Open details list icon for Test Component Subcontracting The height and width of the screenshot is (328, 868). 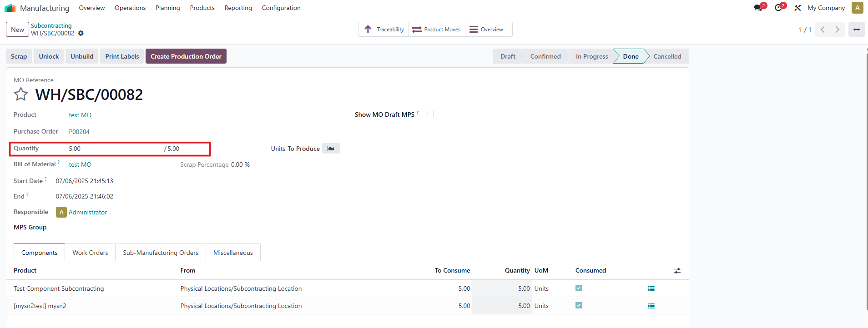pos(651,289)
